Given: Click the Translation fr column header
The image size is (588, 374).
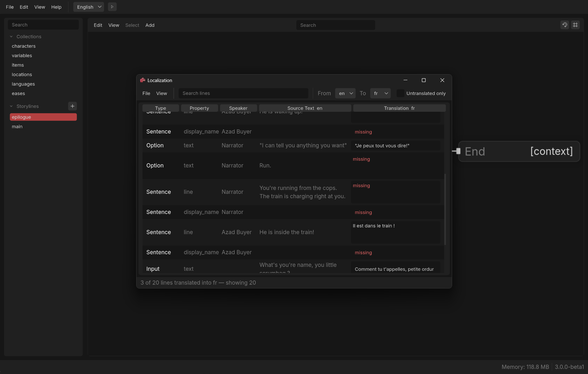Looking at the screenshot, I should [x=399, y=108].
